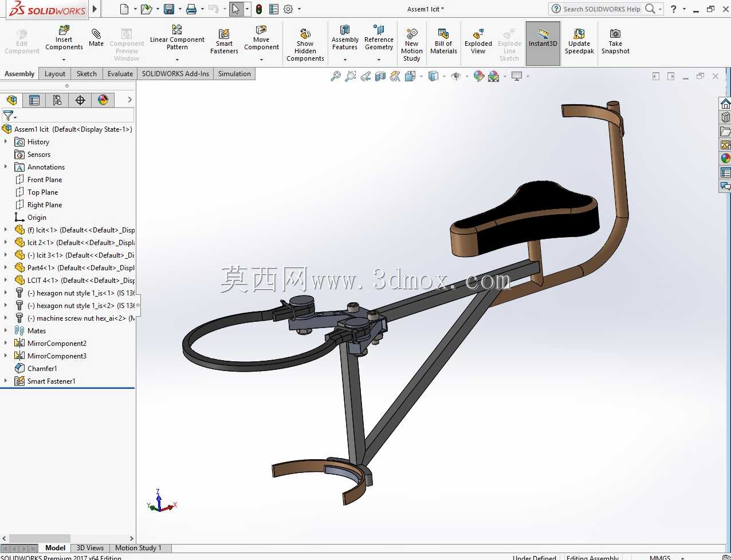Image resolution: width=731 pixels, height=560 pixels.
Task: Click MMGS unit system in status bar
Action: point(660,557)
